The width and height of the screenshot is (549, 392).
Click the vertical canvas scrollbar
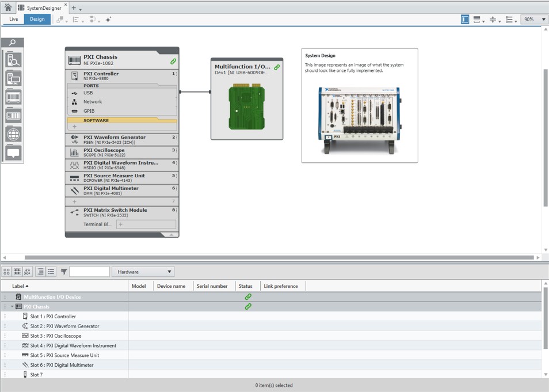[546, 138]
